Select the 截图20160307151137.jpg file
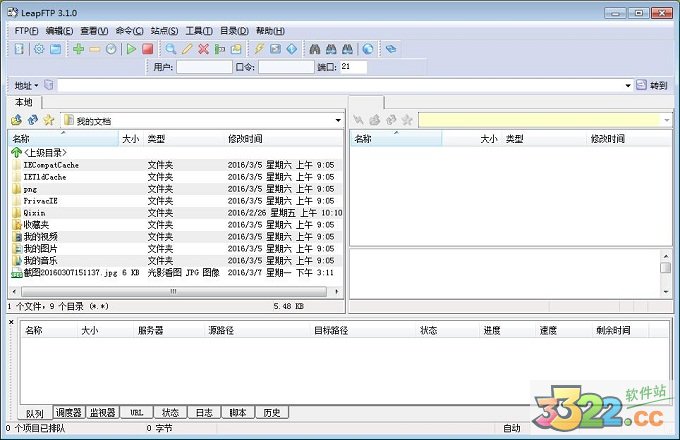The width and height of the screenshot is (680, 440). [x=70, y=273]
